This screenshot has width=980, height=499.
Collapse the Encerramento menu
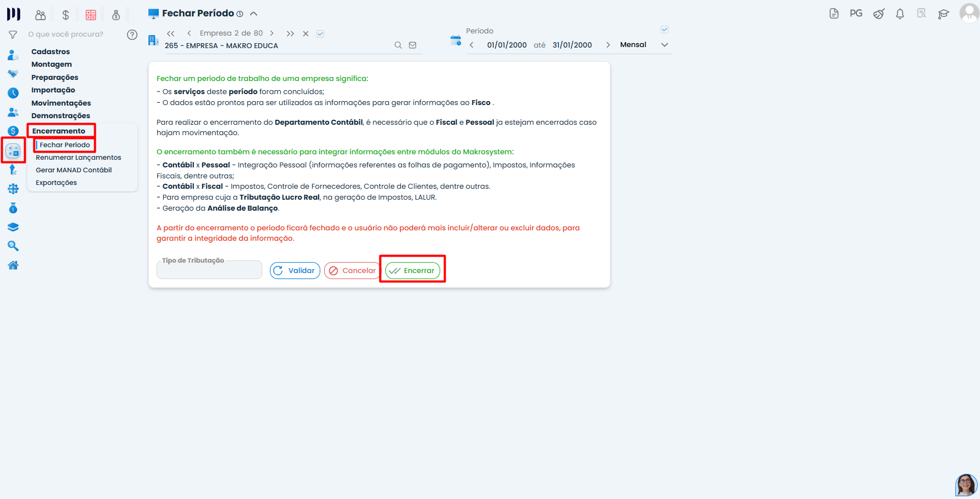click(59, 131)
